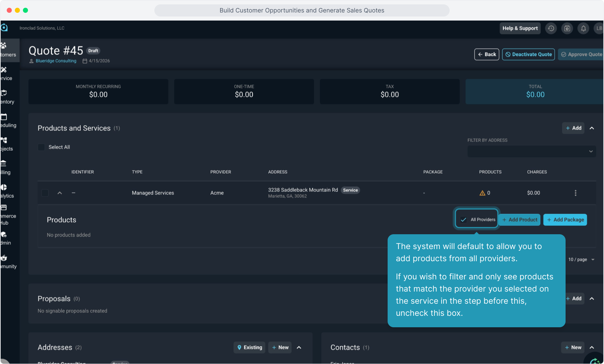Tick the Managed Services row checkbox
Screen dimensions: 604x364
click(45, 193)
